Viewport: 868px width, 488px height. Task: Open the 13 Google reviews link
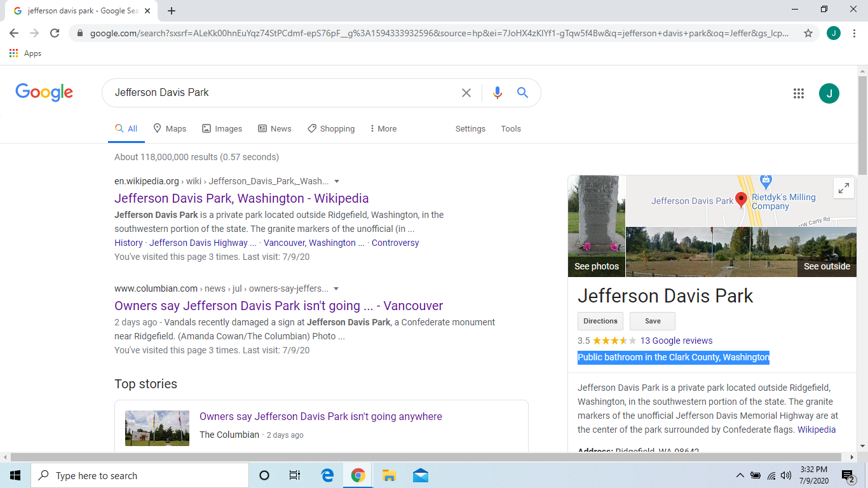[x=676, y=341]
